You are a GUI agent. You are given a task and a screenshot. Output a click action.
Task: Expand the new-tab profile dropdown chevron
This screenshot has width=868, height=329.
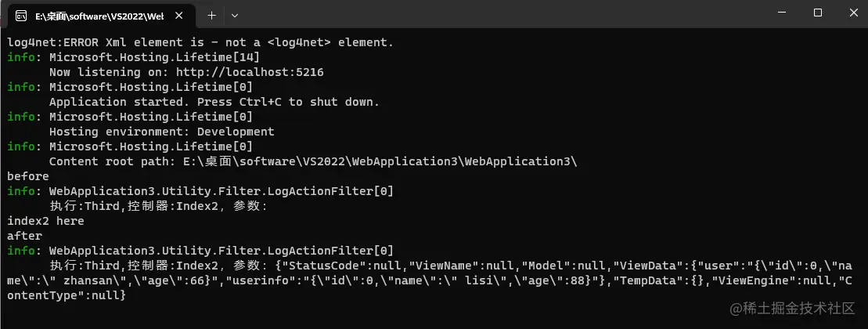tap(235, 16)
